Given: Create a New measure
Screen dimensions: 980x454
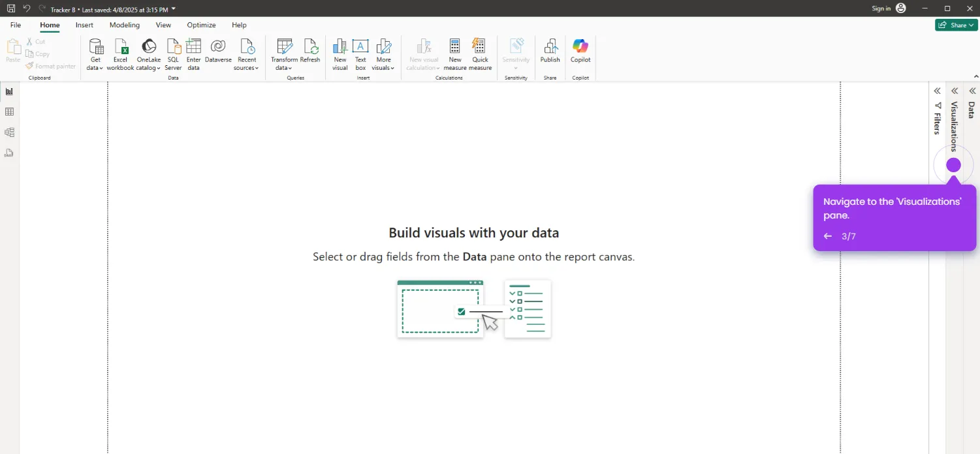Looking at the screenshot, I should coord(455,55).
